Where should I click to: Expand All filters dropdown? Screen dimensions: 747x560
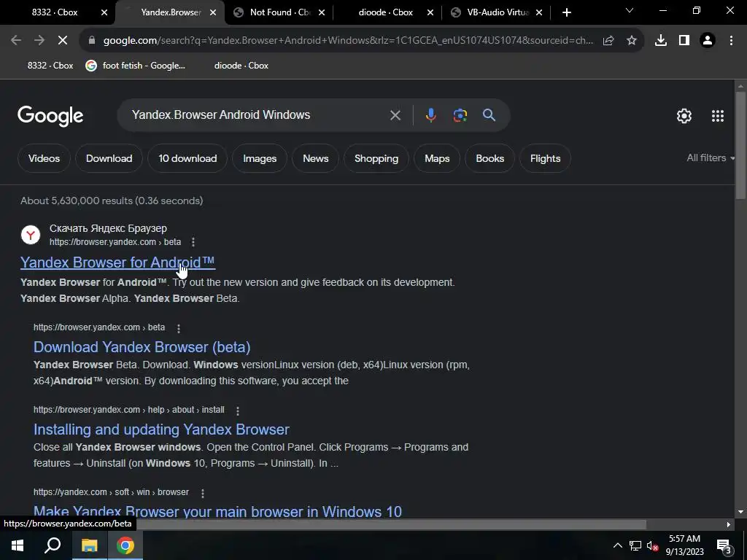coord(710,157)
